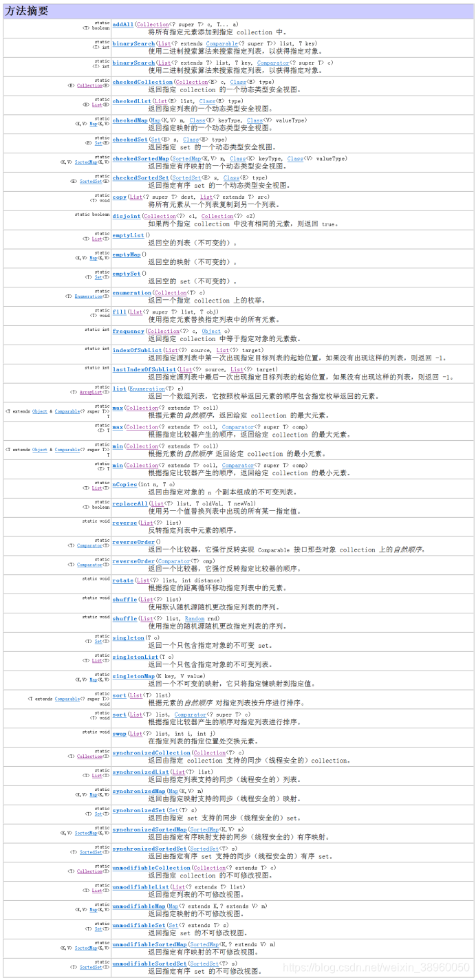Open the disjoint method link
The width and height of the screenshot is (476, 980).
pos(127,216)
